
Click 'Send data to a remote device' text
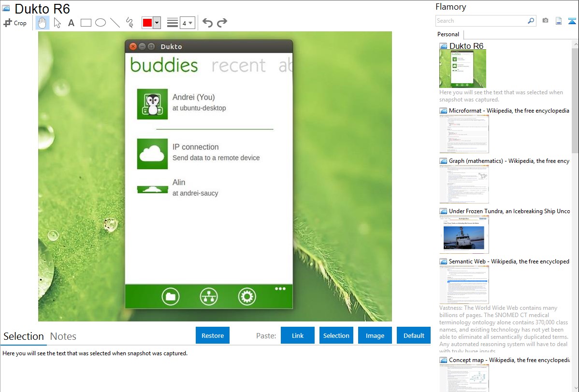click(216, 158)
